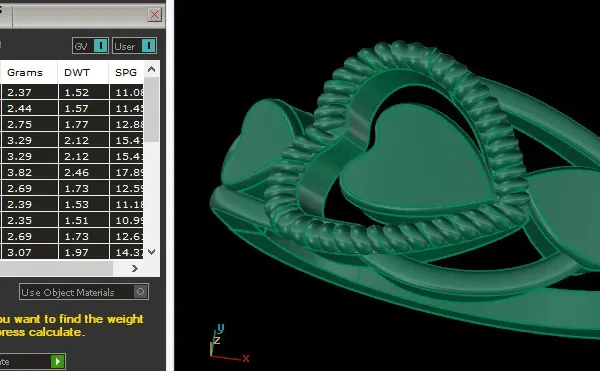Click the vertical scrollbar thumb
The height and width of the screenshot is (371, 600).
tap(152, 109)
